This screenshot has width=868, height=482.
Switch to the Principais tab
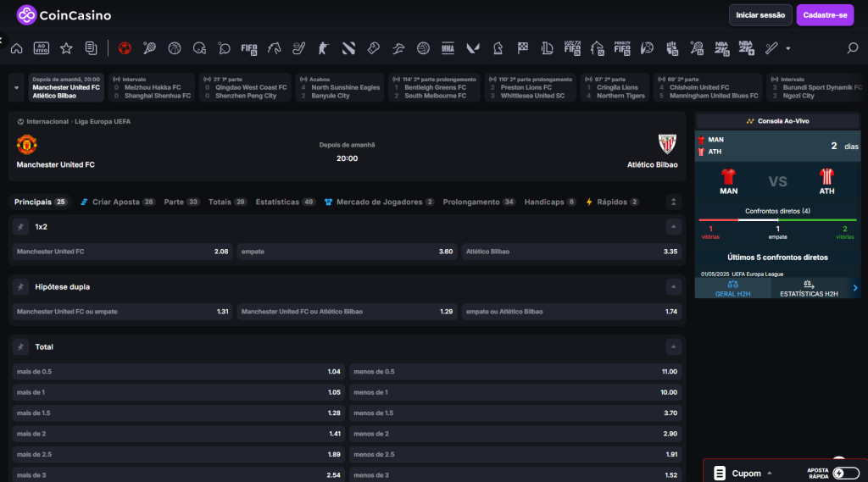click(41, 202)
